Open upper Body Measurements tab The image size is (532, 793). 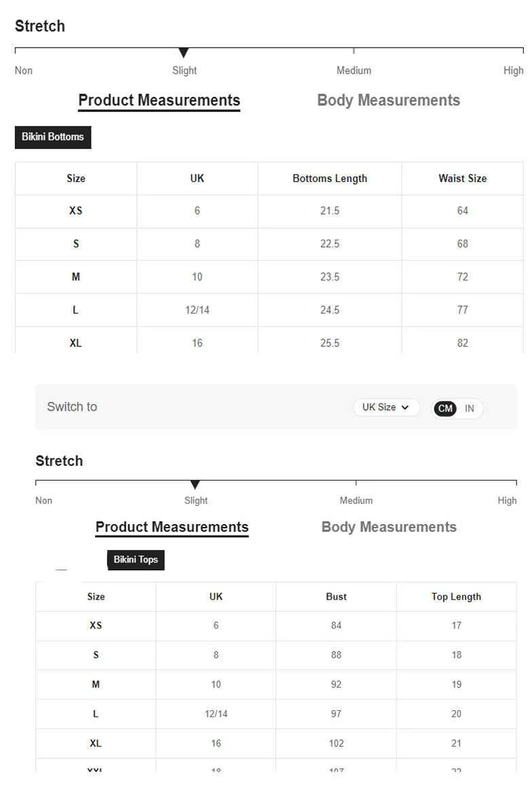(388, 100)
